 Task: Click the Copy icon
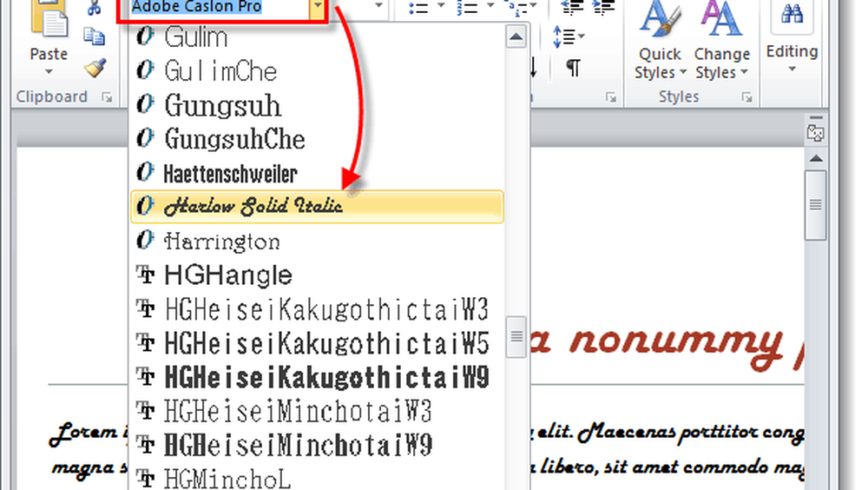pyautogui.click(x=95, y=36)
